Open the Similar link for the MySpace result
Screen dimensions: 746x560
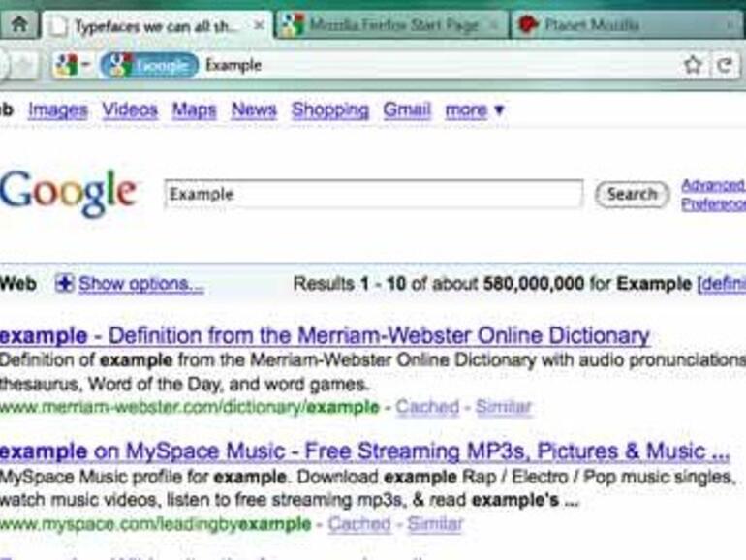pyautogui.click(x=435, y=524)
